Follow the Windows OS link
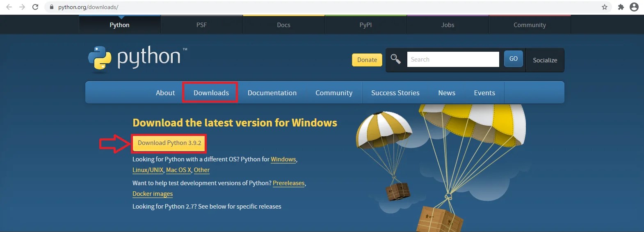Image resolution: width=644 pixels, height=232 pixels. (283, 159)
